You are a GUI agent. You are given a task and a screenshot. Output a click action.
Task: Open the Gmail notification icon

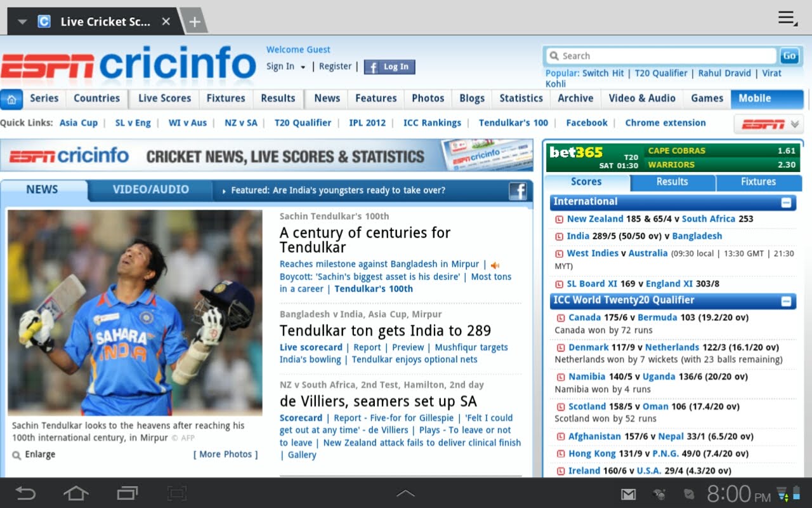(628, 494)
